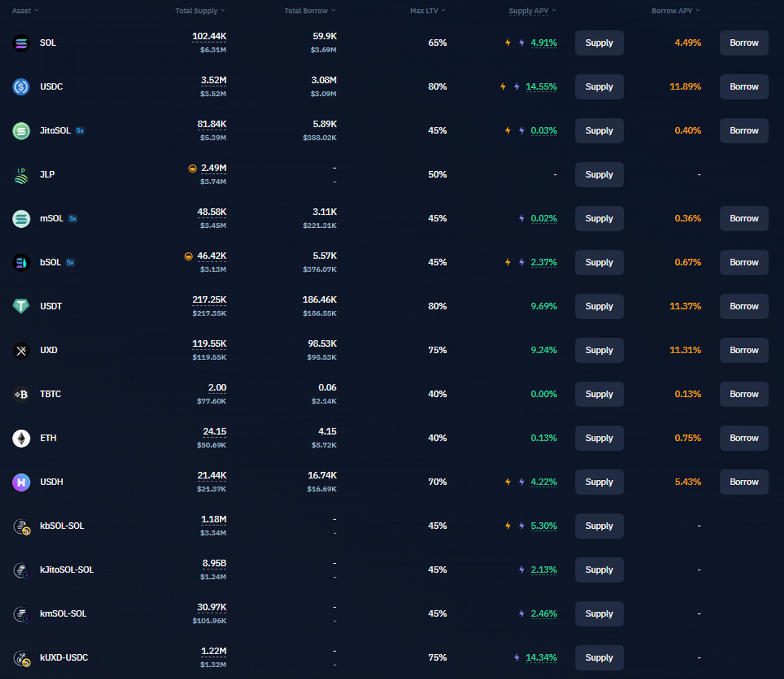This screenshot has width=784, height=679.
Task: Click the $77.60K supply value for TBTC
Action: (212, 401)
